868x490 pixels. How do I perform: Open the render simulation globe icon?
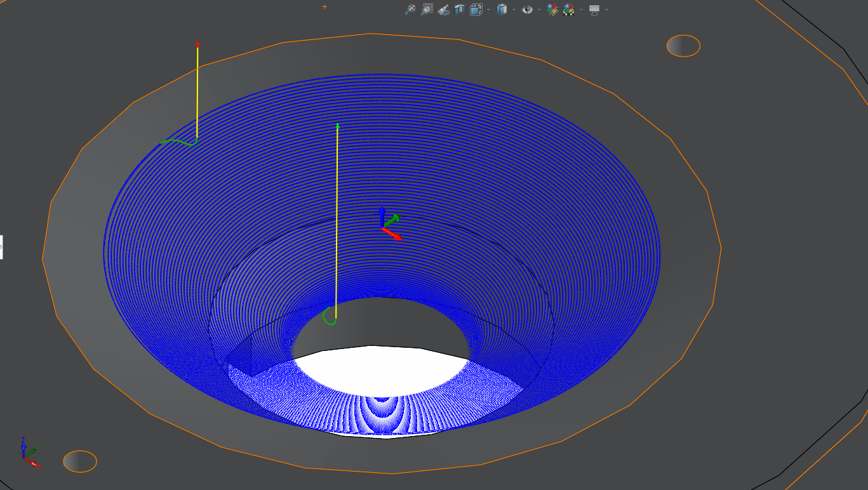(x=567, y=9)
